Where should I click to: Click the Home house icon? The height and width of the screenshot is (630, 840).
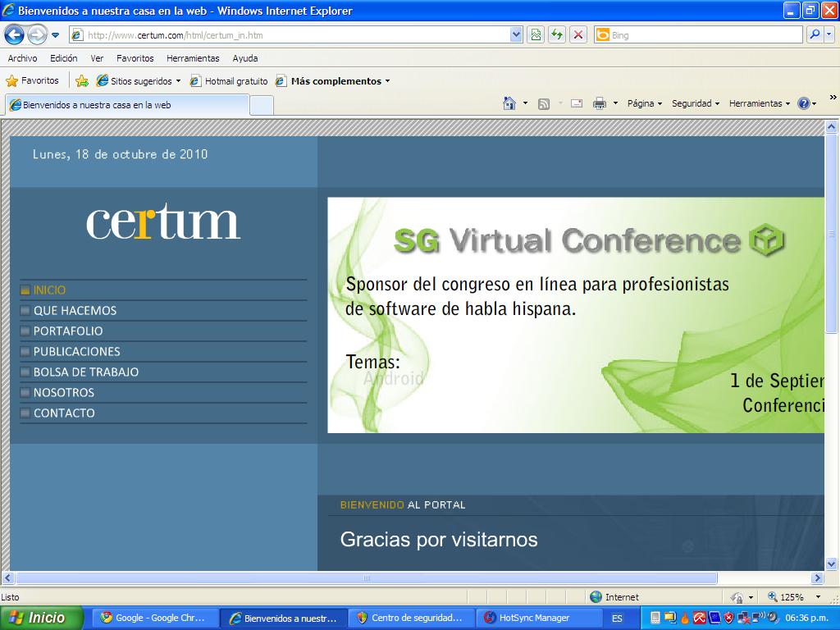click(509, 103)
